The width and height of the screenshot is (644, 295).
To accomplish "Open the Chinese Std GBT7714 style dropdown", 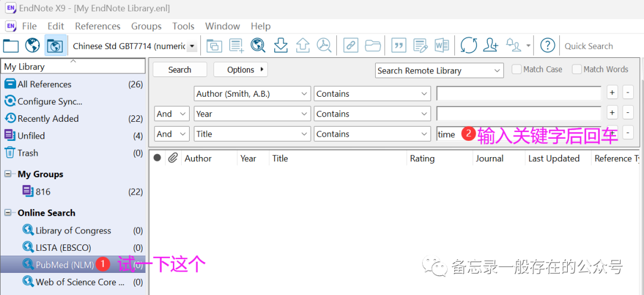I will click(191, 46).
